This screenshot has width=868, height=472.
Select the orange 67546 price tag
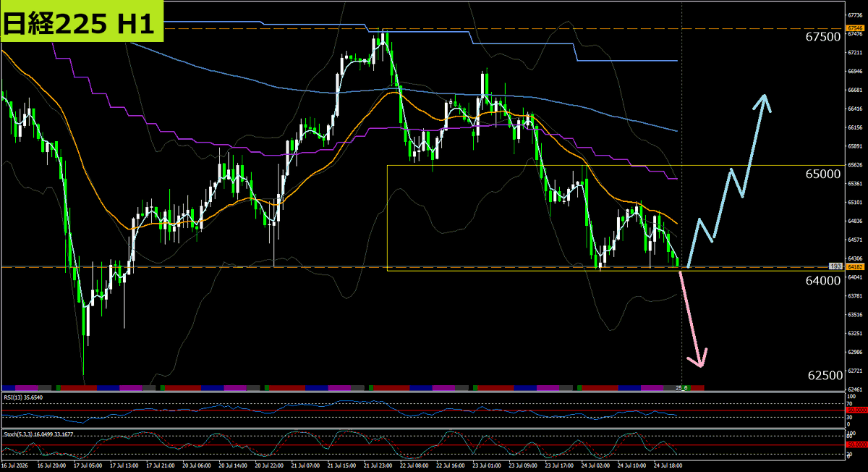(x=854, y=28)
